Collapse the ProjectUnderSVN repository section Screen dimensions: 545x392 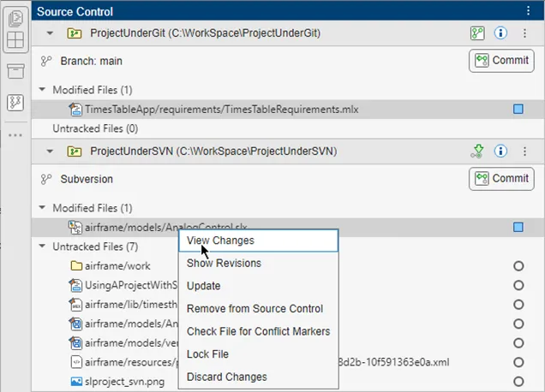50,151
